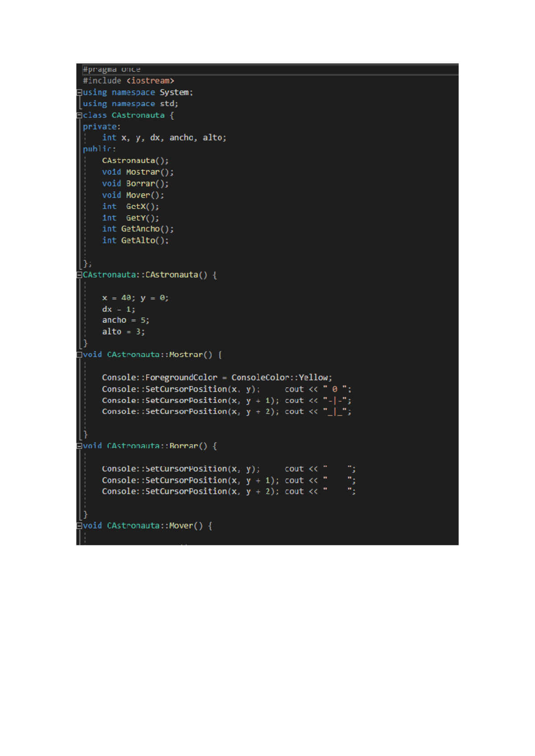The width and height of the screenshot is (535, 756).
Task: Collapse the CAstronauta::Mover() function
Action: (79, 526)
